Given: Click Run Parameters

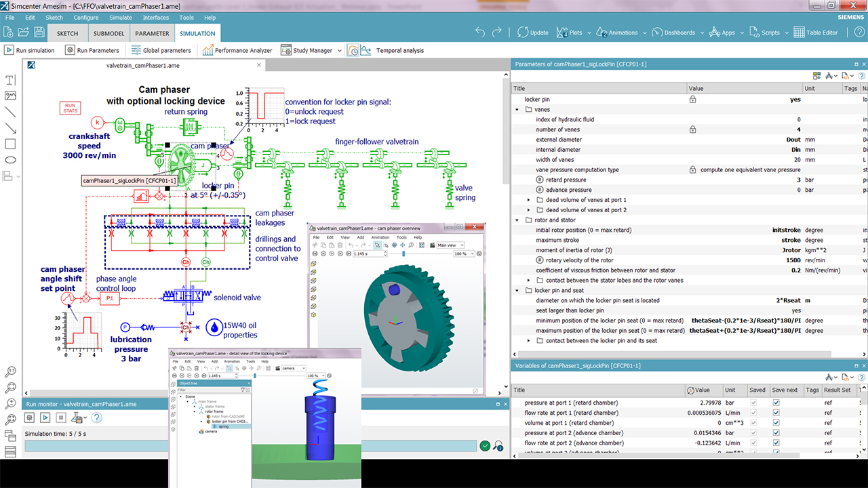Looking at the screenshot, I should click(x=92, y=50).
